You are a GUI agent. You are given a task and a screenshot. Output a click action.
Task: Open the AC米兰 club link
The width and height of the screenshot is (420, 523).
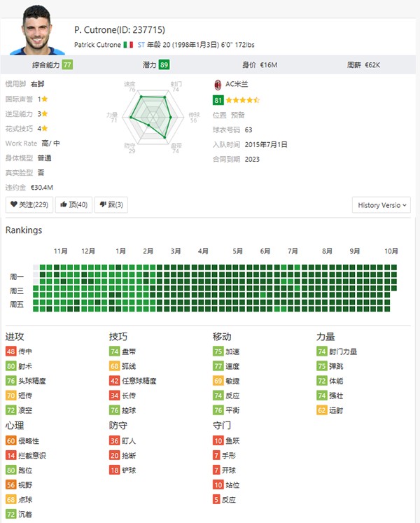click(x=236, y=84)
